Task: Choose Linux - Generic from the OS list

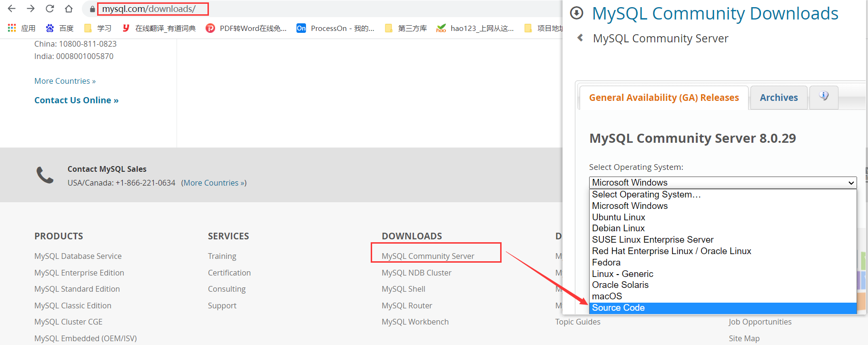Action: (x=723, y=274)
